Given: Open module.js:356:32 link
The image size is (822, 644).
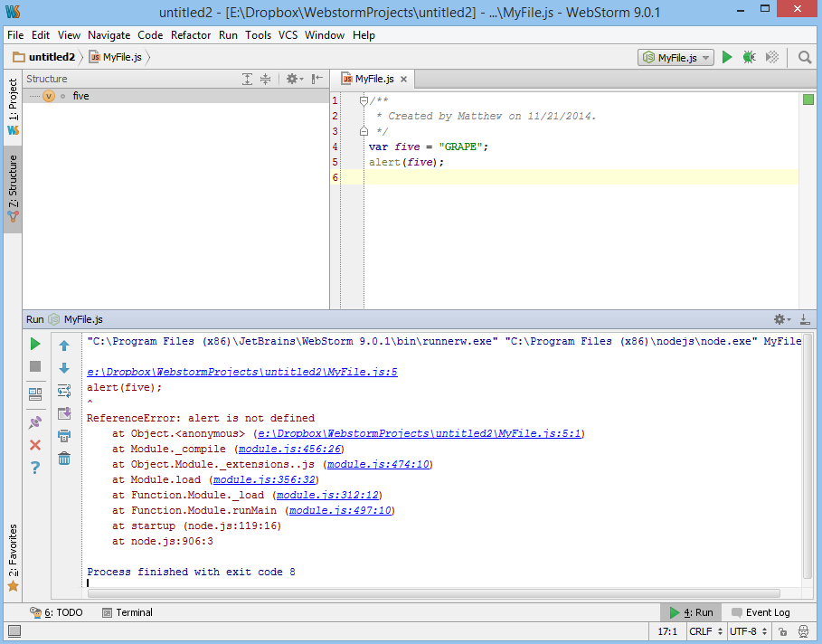Looking at the screenshot, I should coord(264,480).
